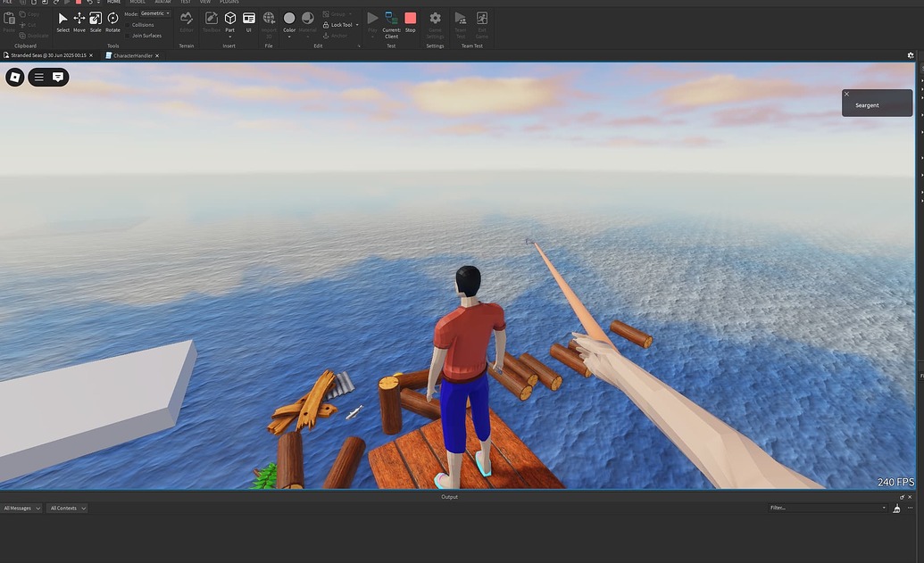Open the Mode Geometric dropdown
The height and width of the screenshot is (563, 924).
155,13
